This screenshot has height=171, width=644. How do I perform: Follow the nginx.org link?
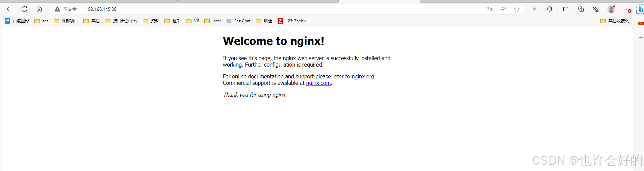(x=363, y=76)
